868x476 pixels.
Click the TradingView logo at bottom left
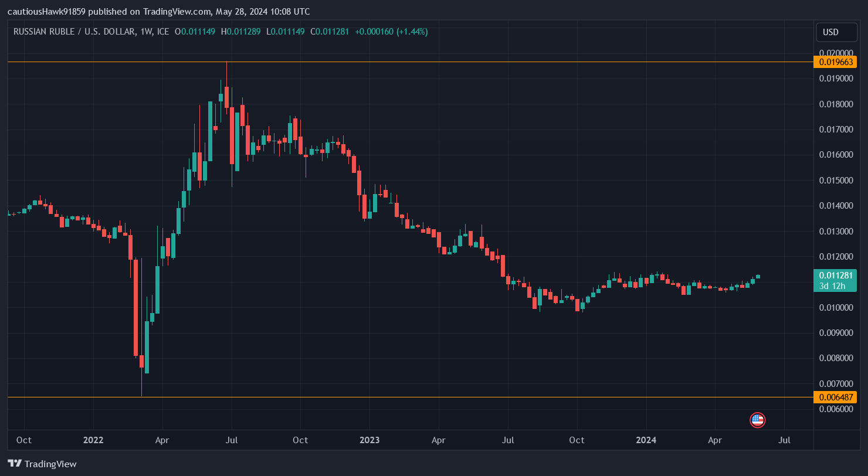pos(42,464)
